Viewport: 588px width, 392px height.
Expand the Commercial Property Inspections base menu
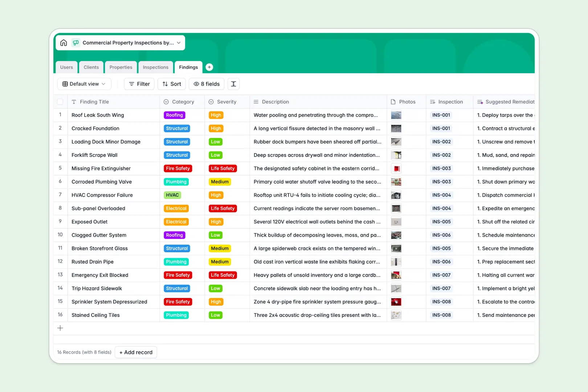[179, 43]
